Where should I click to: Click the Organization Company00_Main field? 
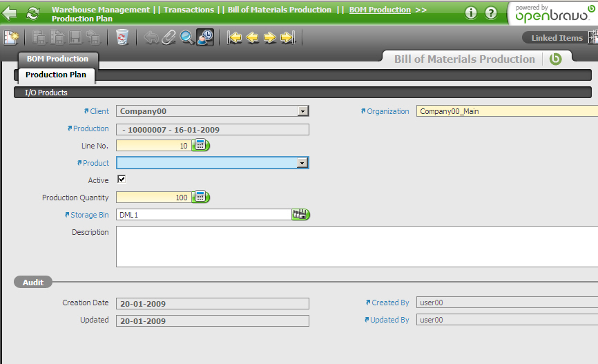tap(508, 111)
